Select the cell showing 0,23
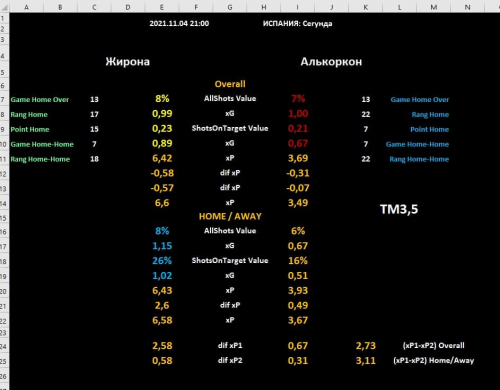Screen dimensions: 500x390 pyautogui.click(x=162, y=128)
